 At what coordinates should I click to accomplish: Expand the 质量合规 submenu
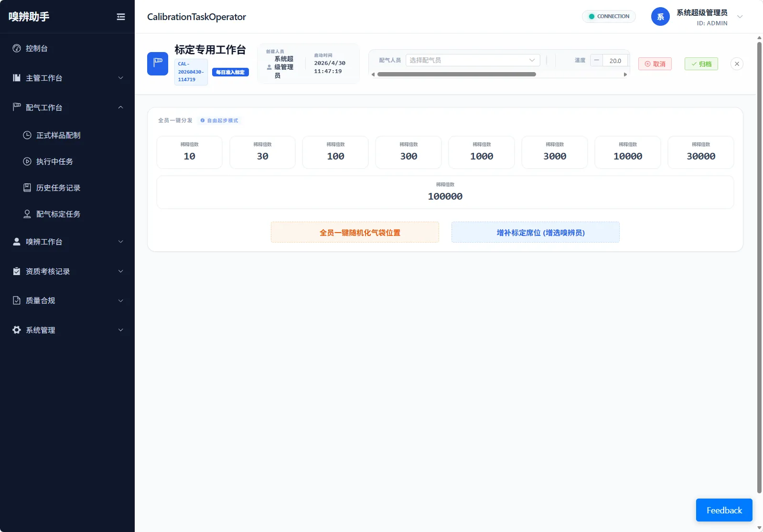click(x=67, y=300)
